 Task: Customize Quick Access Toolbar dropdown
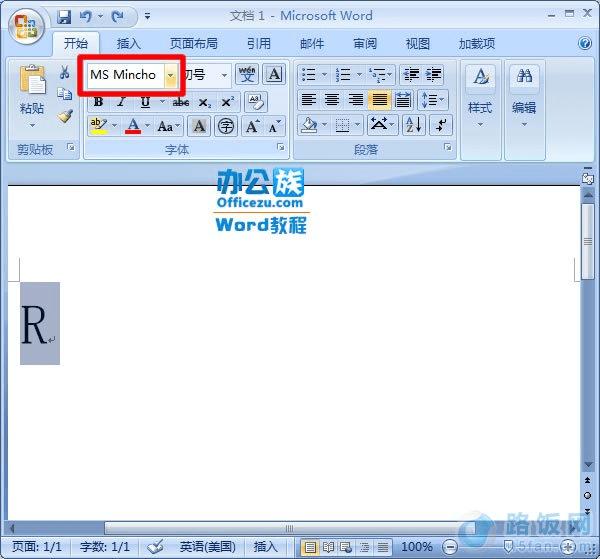pyautogui.click(x=147, y=16)
